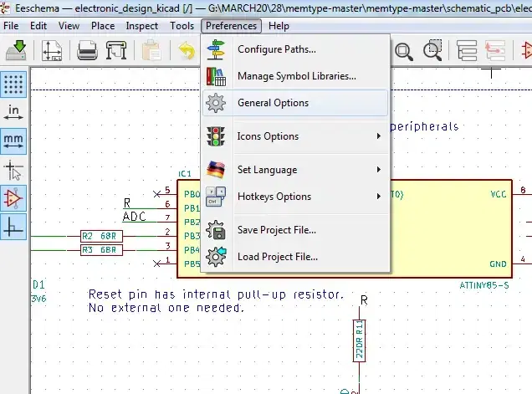Open the Place menu

click(x=103, y=26)
